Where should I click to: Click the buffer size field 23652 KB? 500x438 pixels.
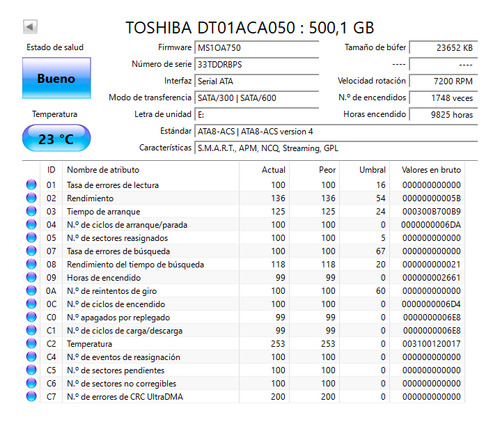click(x=443, y=47)
